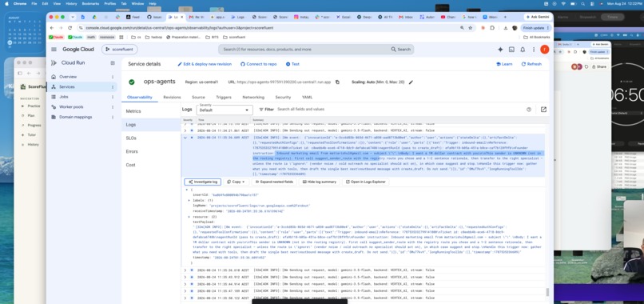Click Hide log summary
This screenshot has height=304, width=644.
(319, 182)
